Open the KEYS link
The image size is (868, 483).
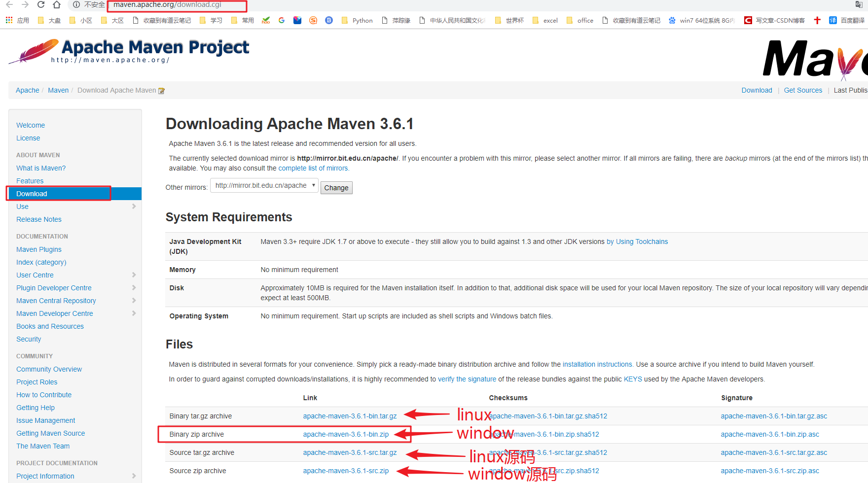point(633,379)
